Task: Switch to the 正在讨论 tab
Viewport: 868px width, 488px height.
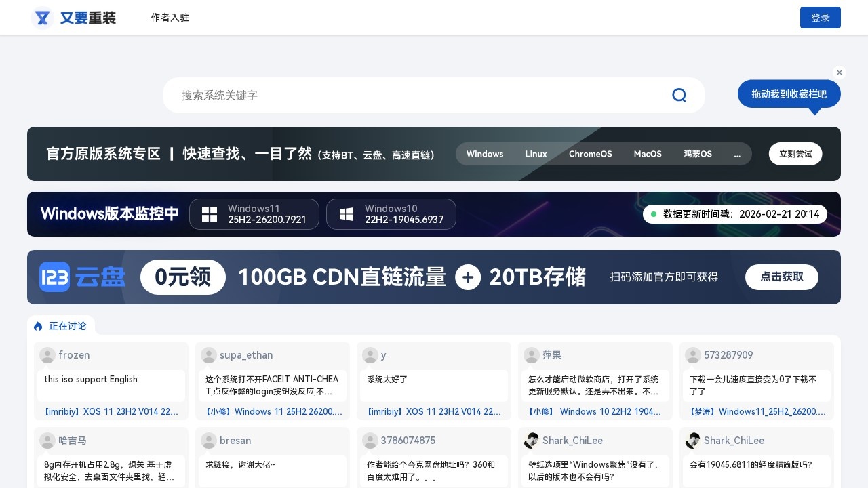Action: pos(67,326)
